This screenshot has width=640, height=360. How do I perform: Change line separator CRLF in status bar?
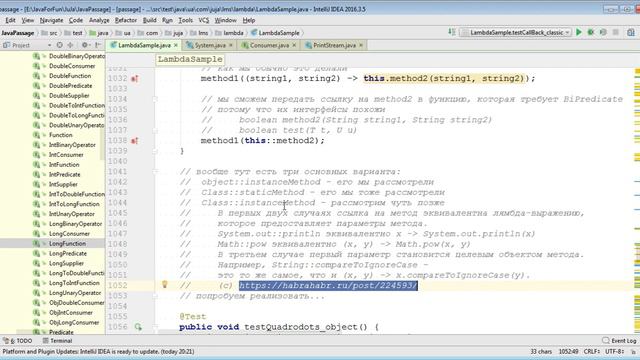click(591, 351)
